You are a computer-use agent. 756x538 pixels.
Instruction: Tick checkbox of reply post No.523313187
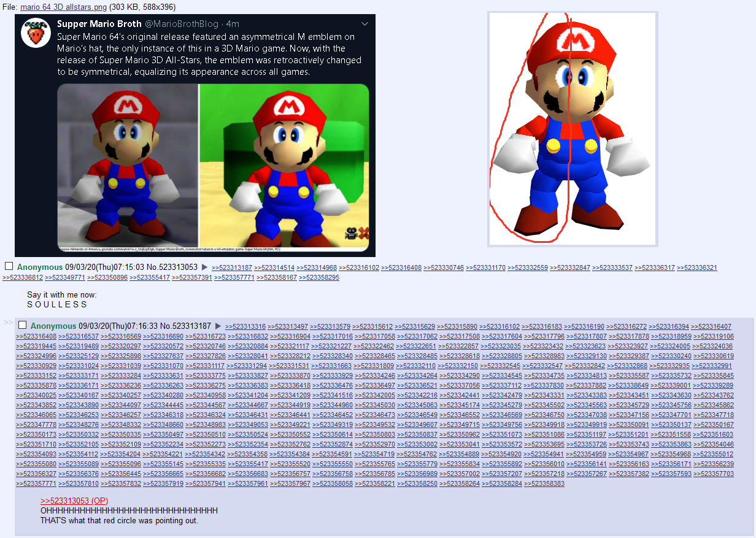coord(22,325)
